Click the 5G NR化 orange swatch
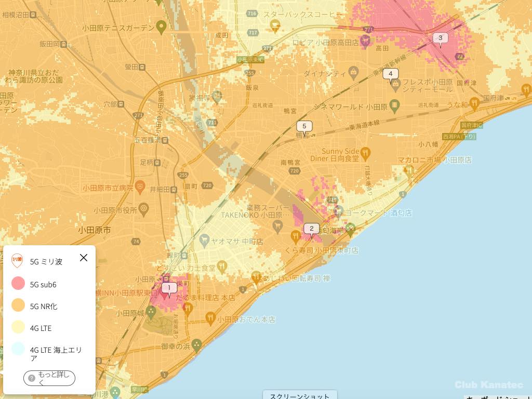Image resolution: width=532 pixels, height=399 pixels. point(18,305)
